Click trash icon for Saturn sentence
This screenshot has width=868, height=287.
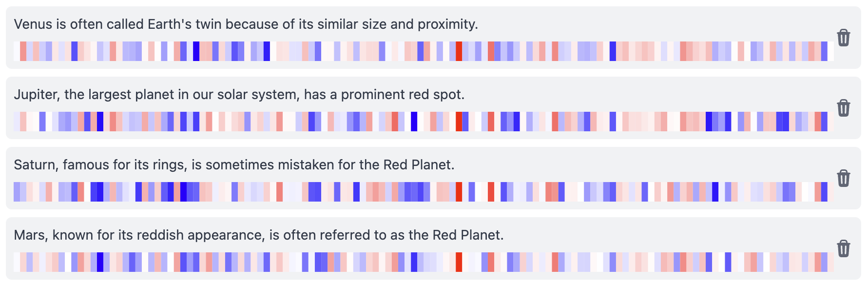(x=844, y=178)
